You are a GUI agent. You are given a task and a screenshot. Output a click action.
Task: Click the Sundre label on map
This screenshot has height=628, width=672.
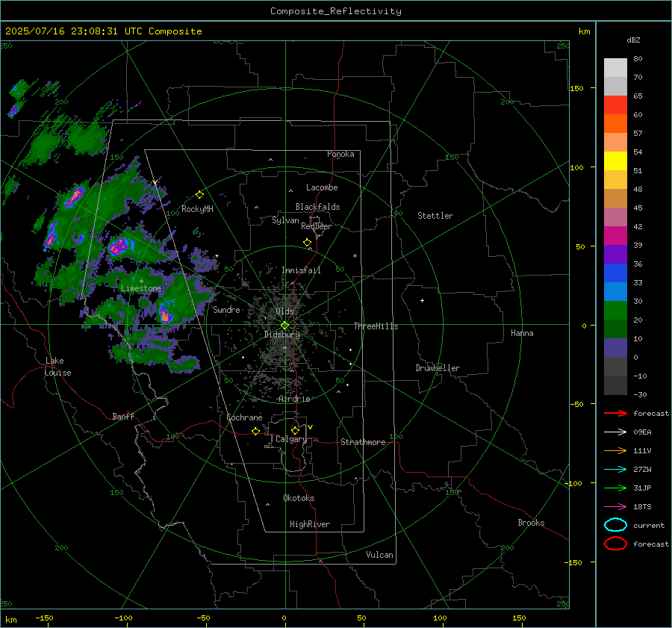pyautogui.click(x=226, y=309)
